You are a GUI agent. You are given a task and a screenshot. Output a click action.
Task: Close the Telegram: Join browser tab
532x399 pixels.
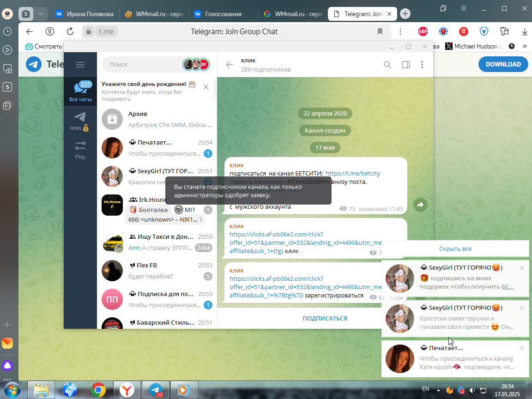pos(389,14)
